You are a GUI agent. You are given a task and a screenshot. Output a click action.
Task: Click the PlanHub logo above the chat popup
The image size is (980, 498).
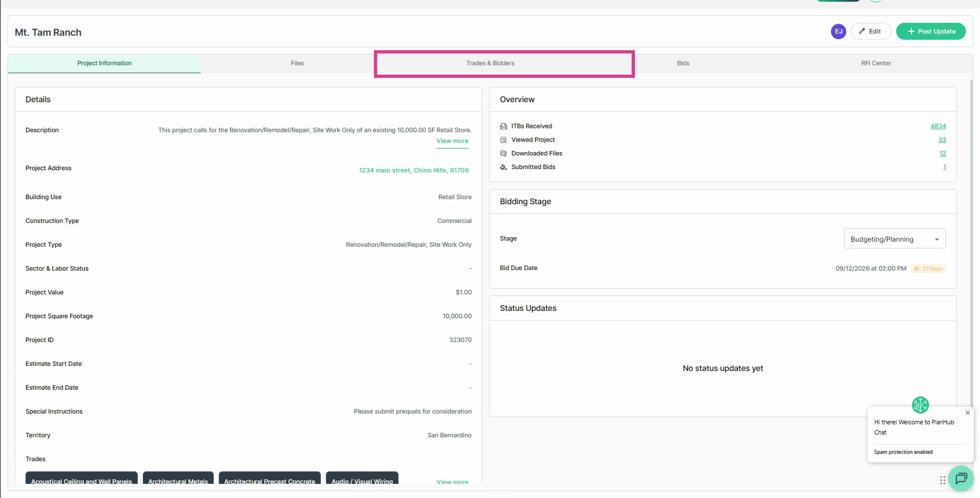coord(920,405)
